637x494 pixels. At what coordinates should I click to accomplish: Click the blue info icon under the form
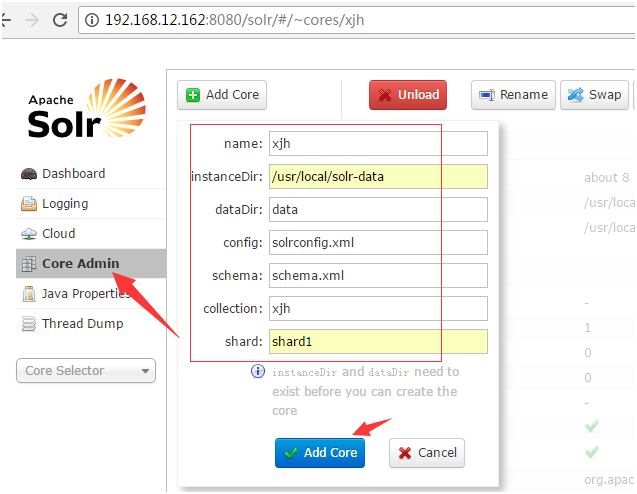click(258, 371)
